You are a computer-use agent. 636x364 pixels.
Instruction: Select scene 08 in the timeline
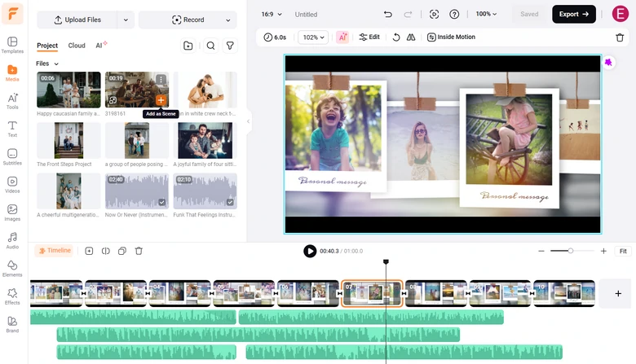click(x=436, y=293)
